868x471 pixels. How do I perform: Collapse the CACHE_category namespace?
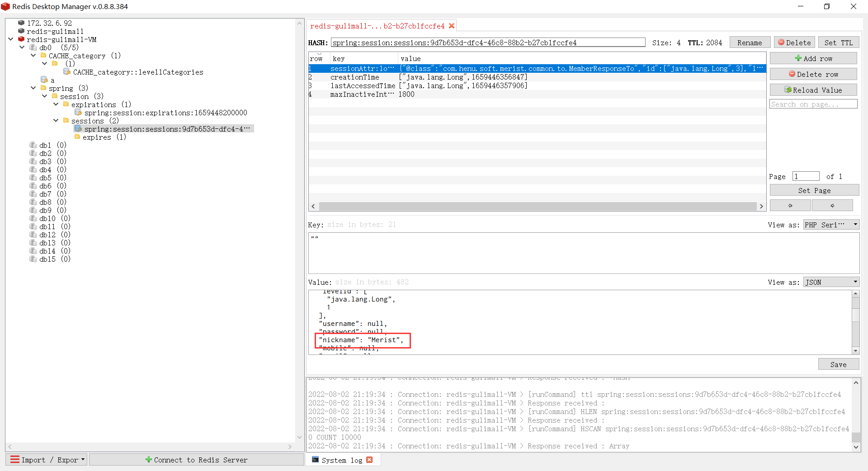33,55
